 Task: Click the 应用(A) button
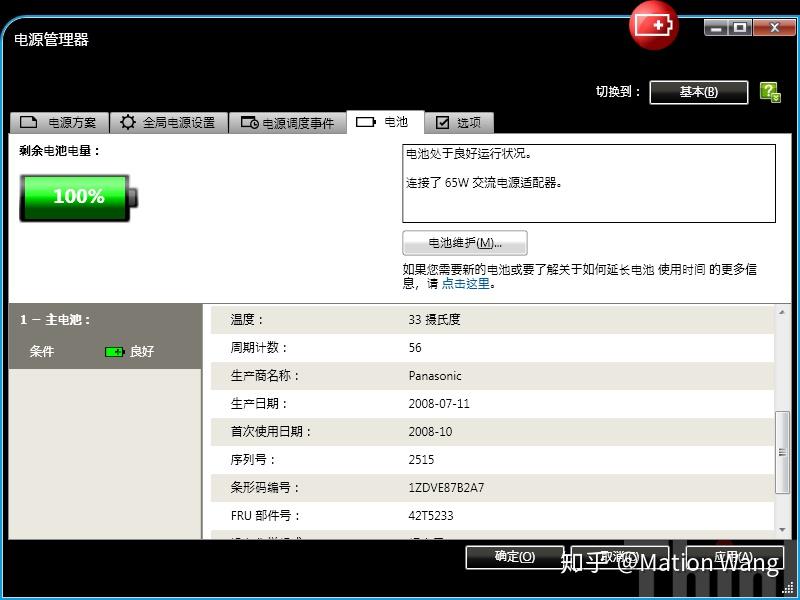pyautogui.click(x=737, y=557)
